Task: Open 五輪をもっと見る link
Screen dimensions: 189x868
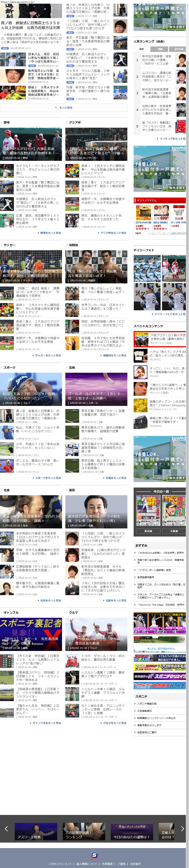Action: click(x=115, y=478)
